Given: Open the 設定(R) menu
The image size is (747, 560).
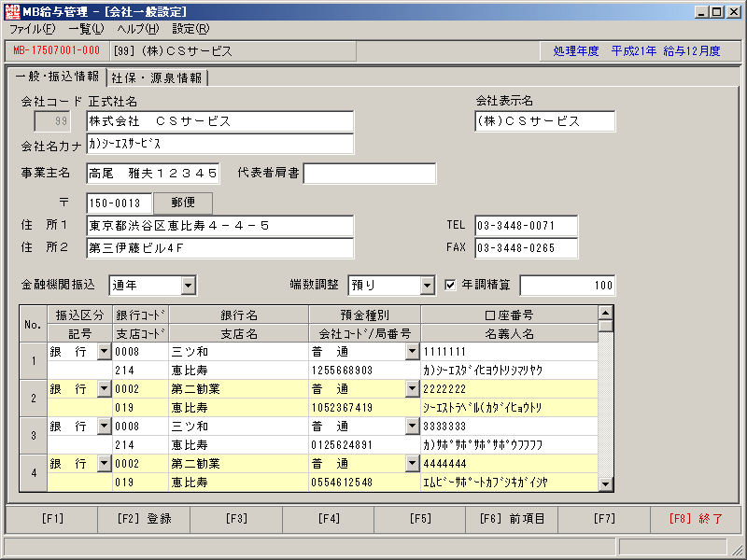Looking at the screenshot, I should coord(190,29).
